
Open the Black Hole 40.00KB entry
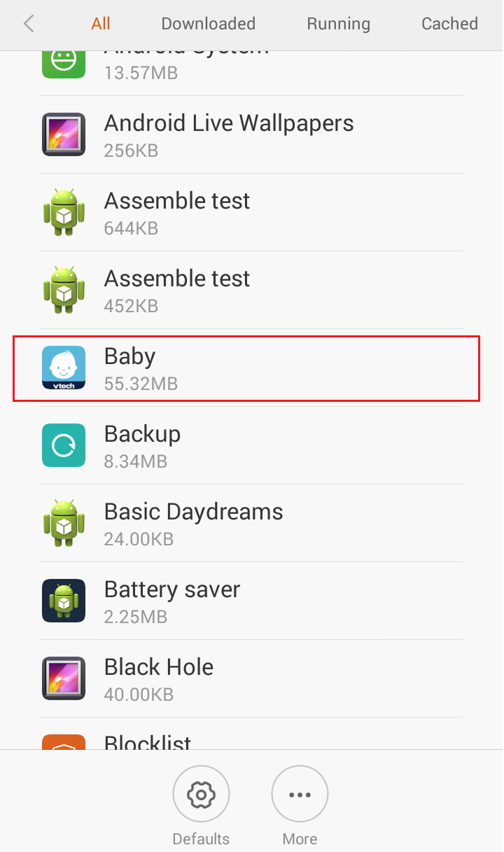point(251,678)
